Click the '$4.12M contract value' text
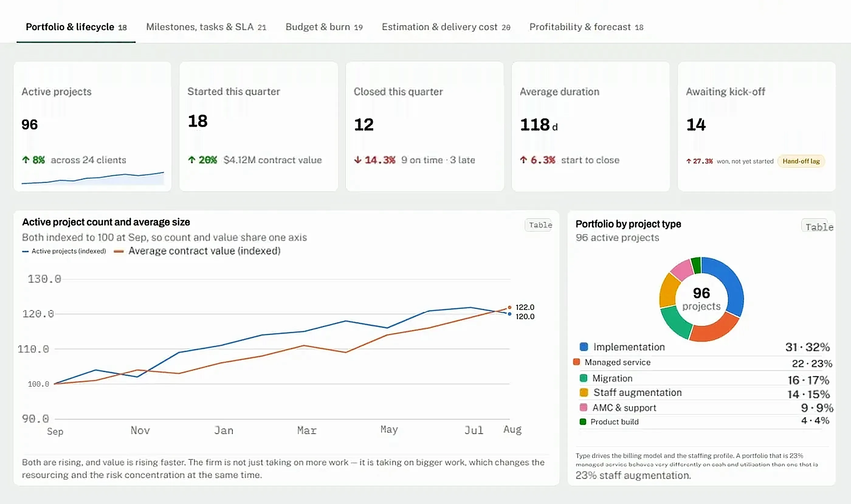The image size is (851, 504). pyautogui.click(x=273, y=160)
